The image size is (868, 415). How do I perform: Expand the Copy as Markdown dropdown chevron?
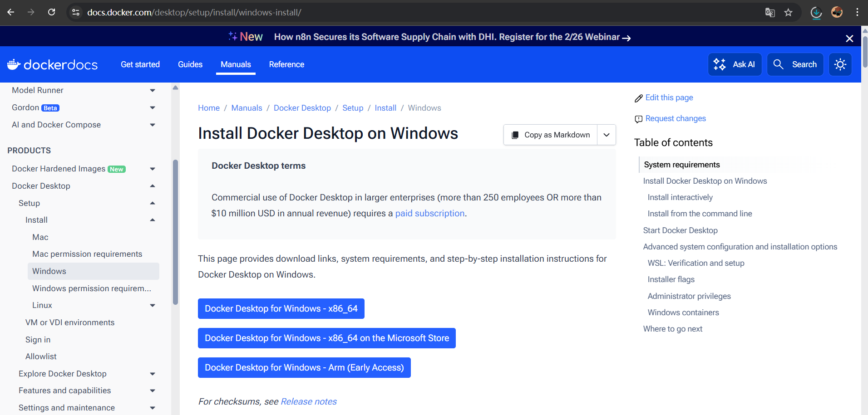pyautogui.click(x=607, y=135)
